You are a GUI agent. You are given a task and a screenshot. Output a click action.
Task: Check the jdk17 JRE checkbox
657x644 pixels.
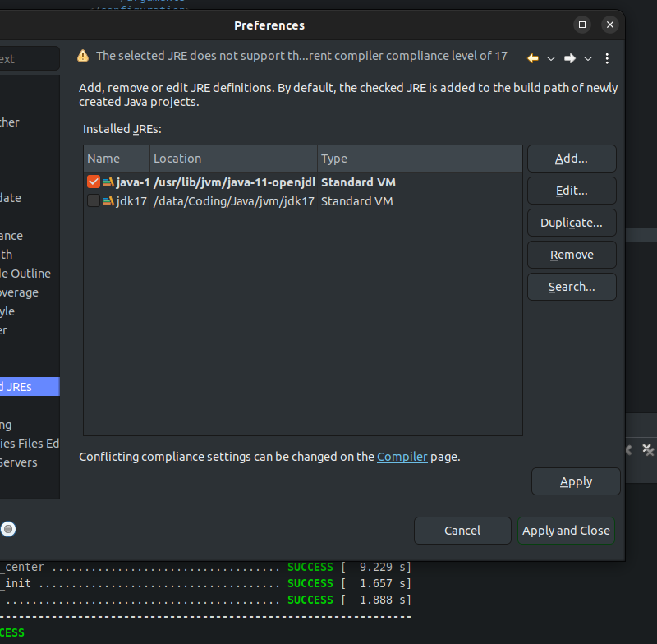[93, 201]
